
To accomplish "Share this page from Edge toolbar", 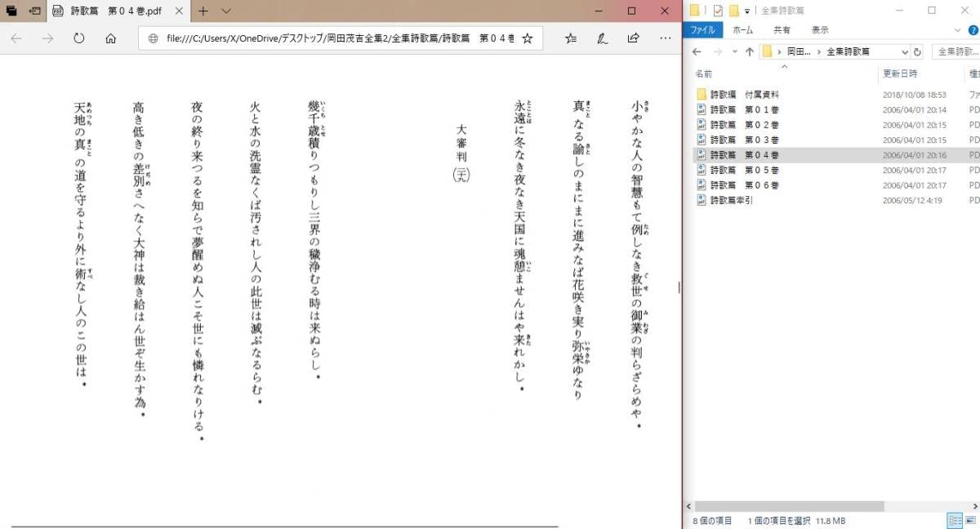I will tap(633, 38).
